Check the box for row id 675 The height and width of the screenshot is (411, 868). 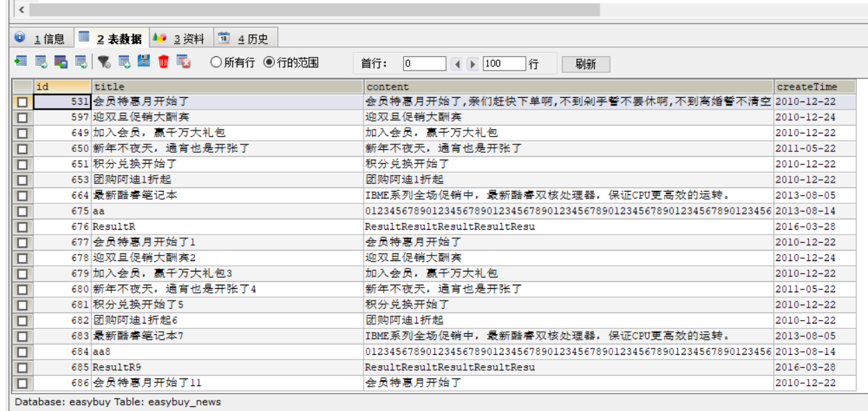click(x=23, y=211)
